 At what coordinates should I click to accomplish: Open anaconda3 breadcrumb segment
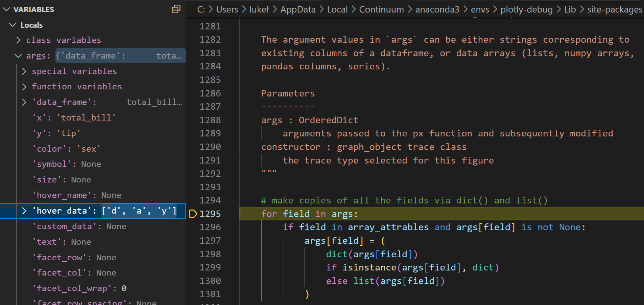[437, 9]
